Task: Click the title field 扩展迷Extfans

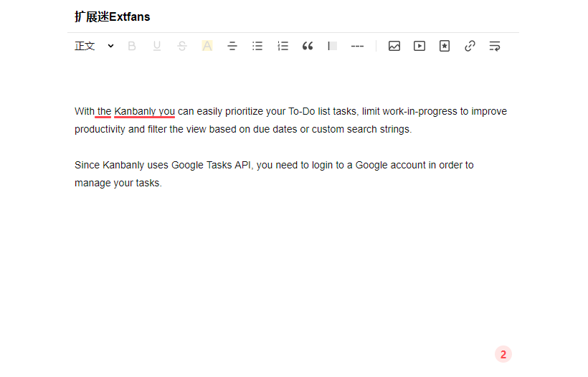Action: (112, 17)
